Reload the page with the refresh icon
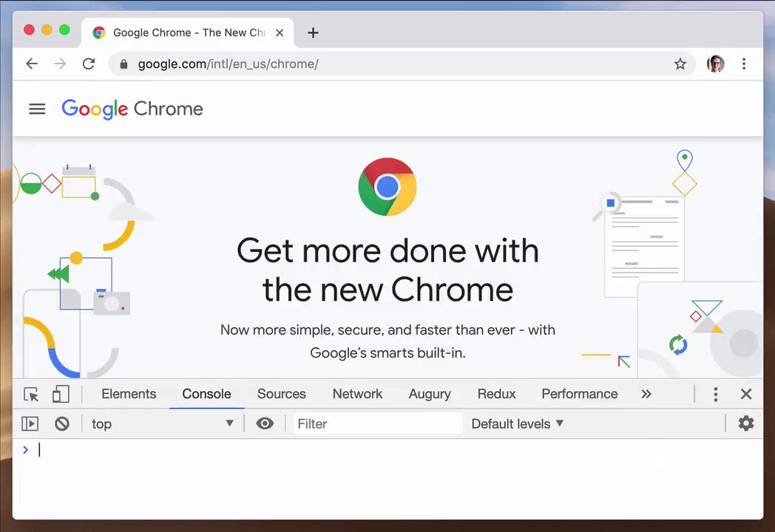This screenshot has height=532, width=775. point(89,64)
